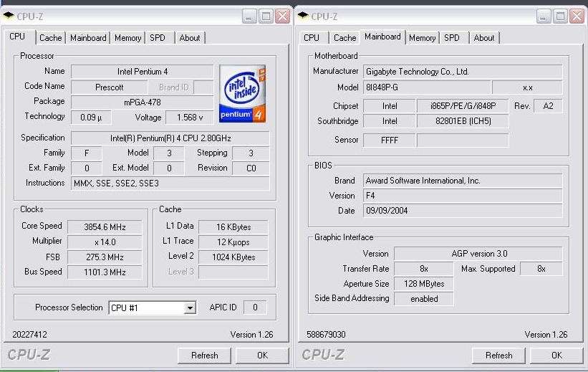Open the About tab in the left window
588x372 pixels.
click(x=189, y=38)
